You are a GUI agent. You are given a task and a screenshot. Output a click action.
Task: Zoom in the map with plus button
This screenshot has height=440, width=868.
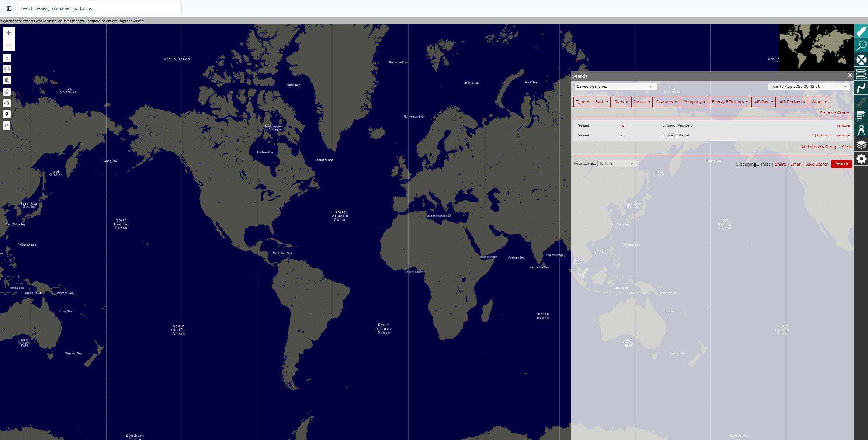[9, 33]
